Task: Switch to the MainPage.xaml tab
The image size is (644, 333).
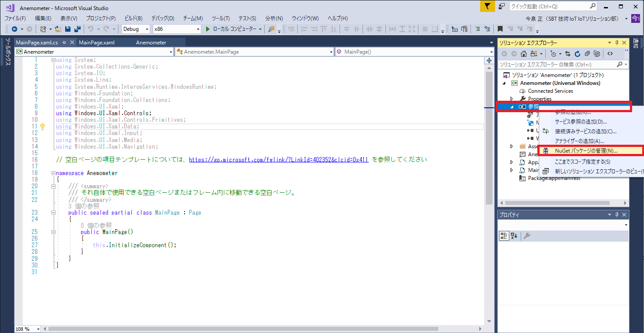Action: [x=96, y=43]
